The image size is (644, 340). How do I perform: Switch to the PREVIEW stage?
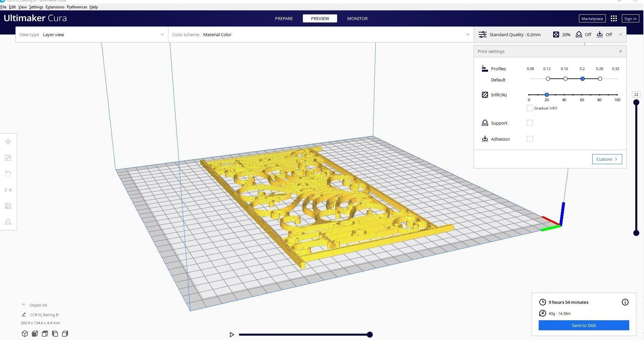pyautogui.click(x=320, y=18)
